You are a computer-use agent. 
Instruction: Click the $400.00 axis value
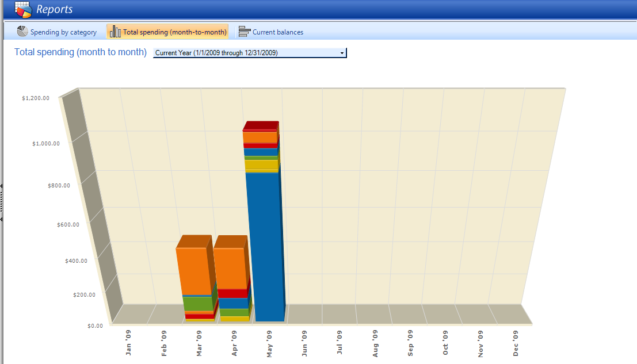click(x=77, y=261)
